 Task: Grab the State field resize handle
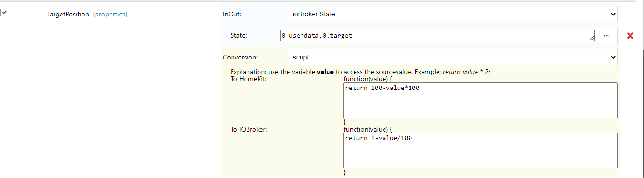pos(591,39)
